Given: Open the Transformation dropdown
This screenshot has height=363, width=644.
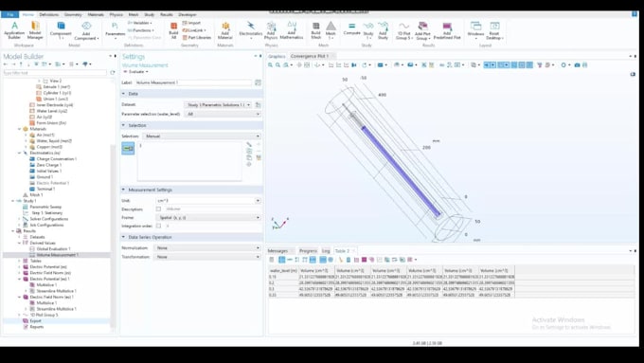Looking at the screenshot, I should (x=207, y=257).
